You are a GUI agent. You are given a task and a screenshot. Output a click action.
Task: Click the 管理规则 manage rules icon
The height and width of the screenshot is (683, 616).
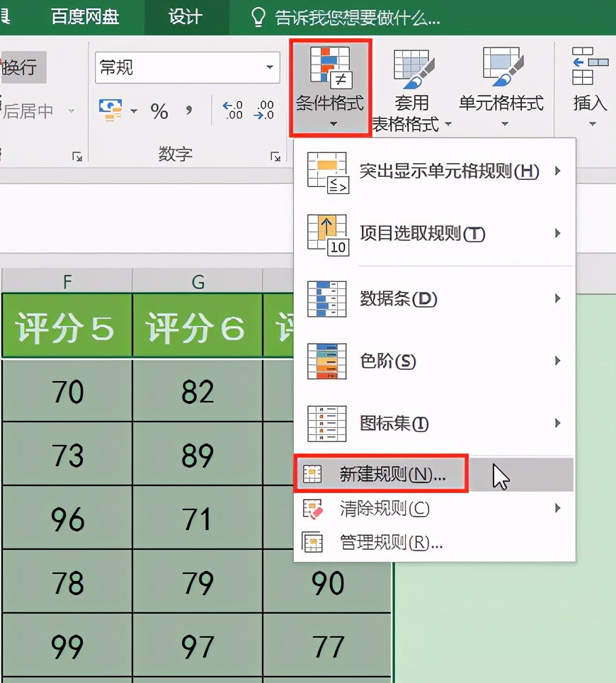pos(312,542)
